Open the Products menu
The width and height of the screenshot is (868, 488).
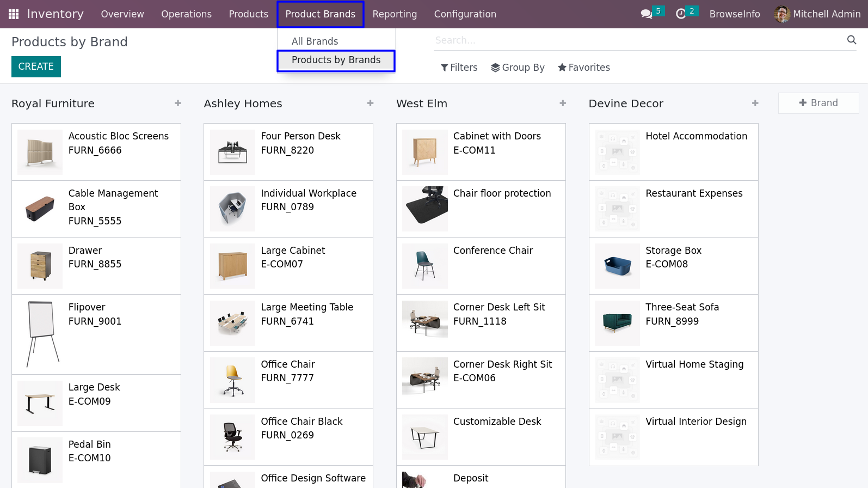[x=248, y=14]
